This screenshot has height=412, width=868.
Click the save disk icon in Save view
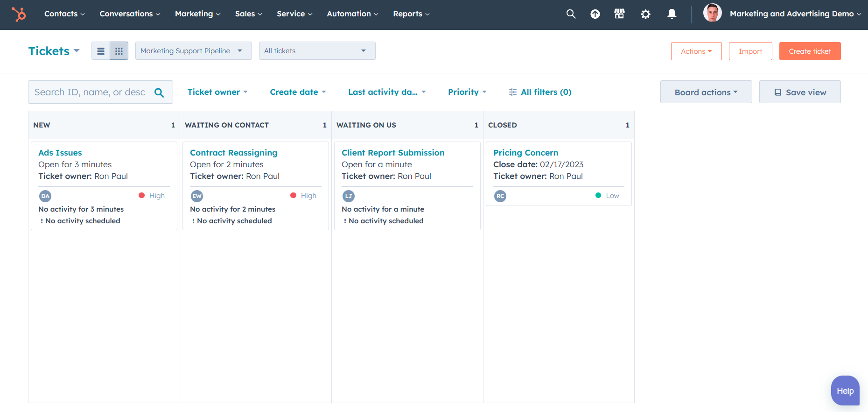778,92
